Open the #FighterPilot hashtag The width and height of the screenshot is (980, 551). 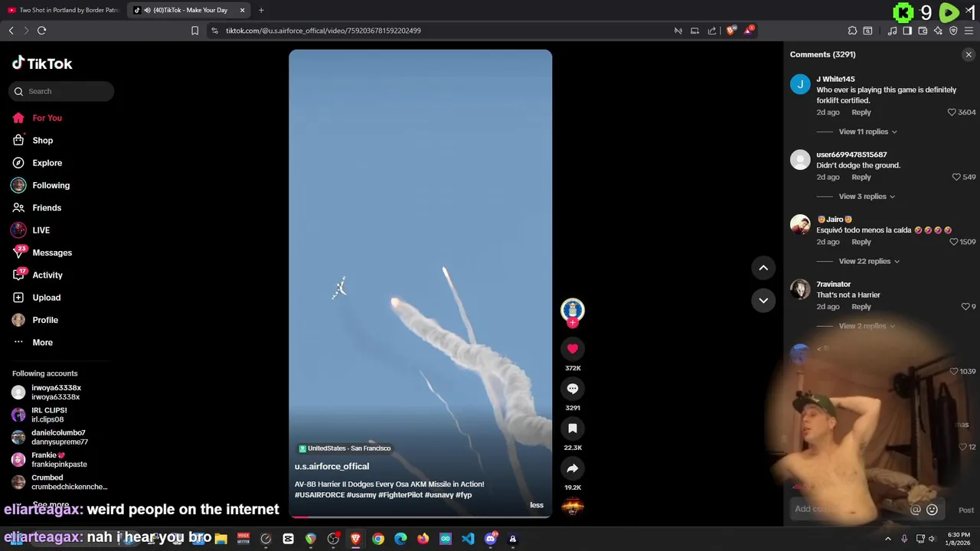(400, 495)
